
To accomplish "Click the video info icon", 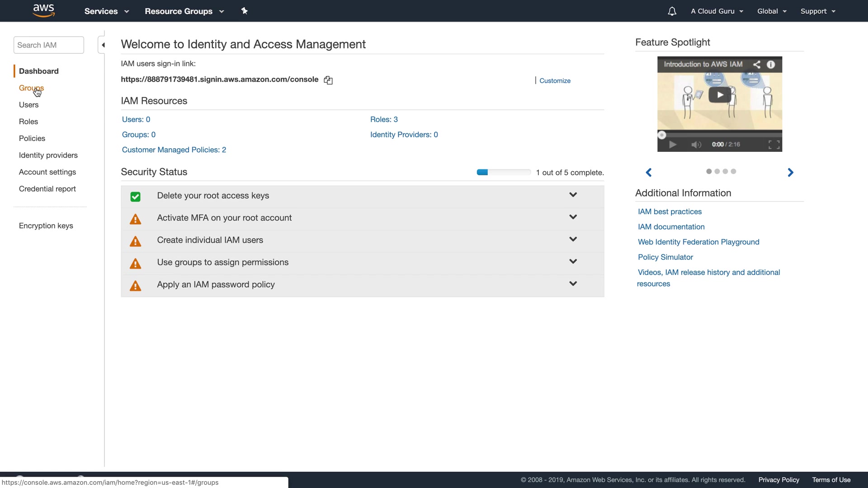I will tap(771, 64).
